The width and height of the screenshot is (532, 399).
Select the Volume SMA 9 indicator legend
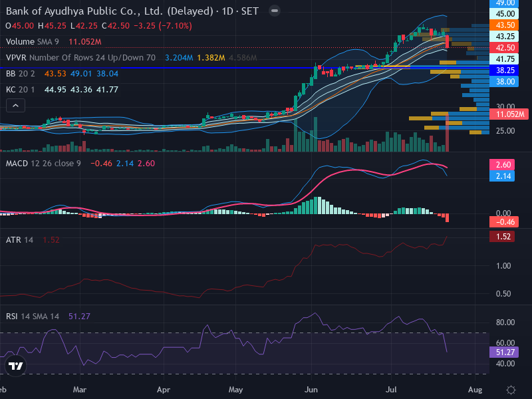coord(33,42)
